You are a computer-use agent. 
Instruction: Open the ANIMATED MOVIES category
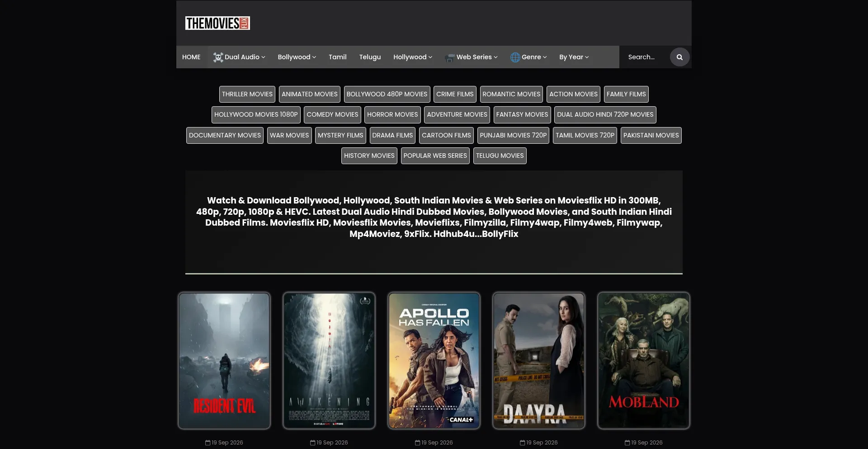coord(310,94)
